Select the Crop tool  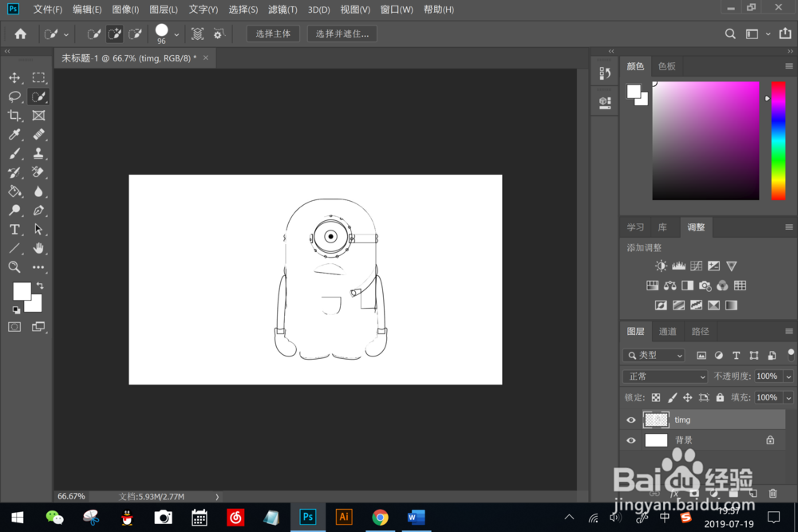point(14,116)
